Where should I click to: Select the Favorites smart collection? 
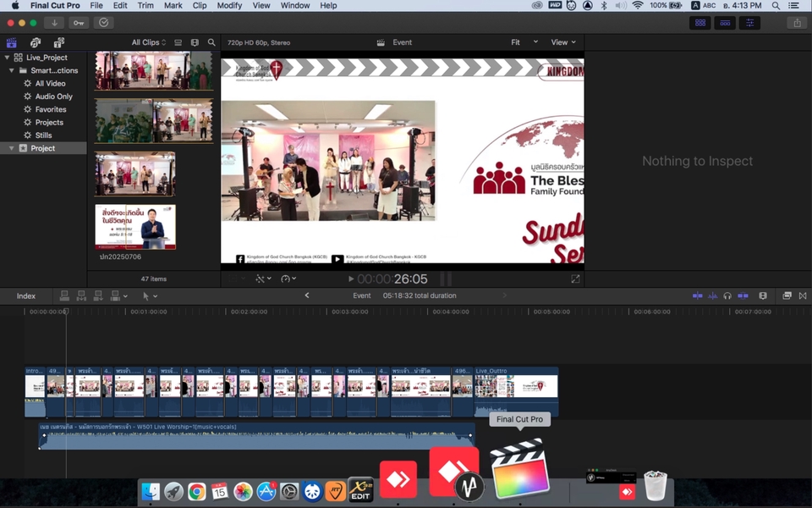(x=50, y=109)
